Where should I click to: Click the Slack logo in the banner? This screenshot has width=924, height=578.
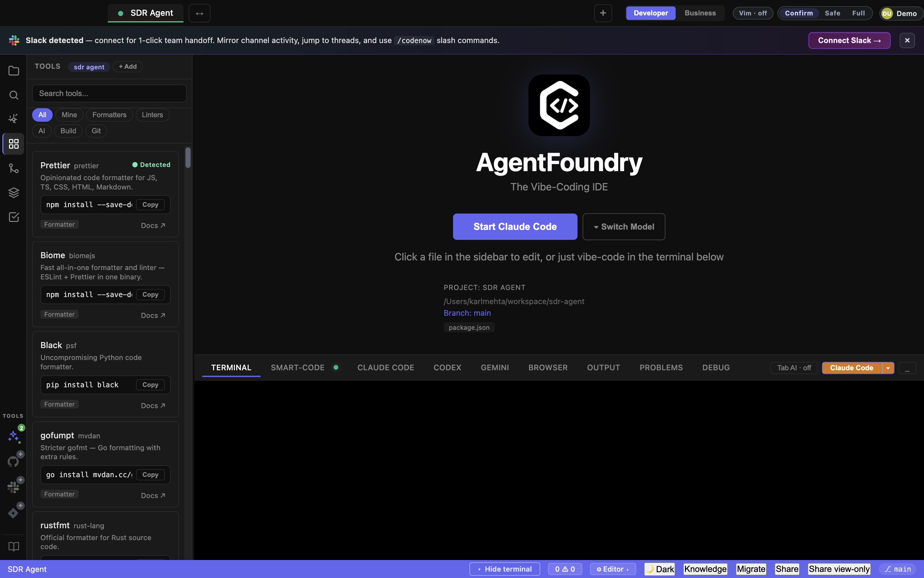[x=14, y=40]
